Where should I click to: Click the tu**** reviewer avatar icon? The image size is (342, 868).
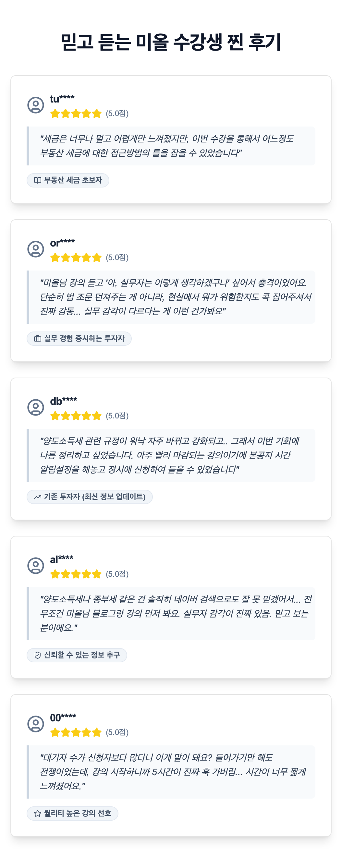pos(36,105)
